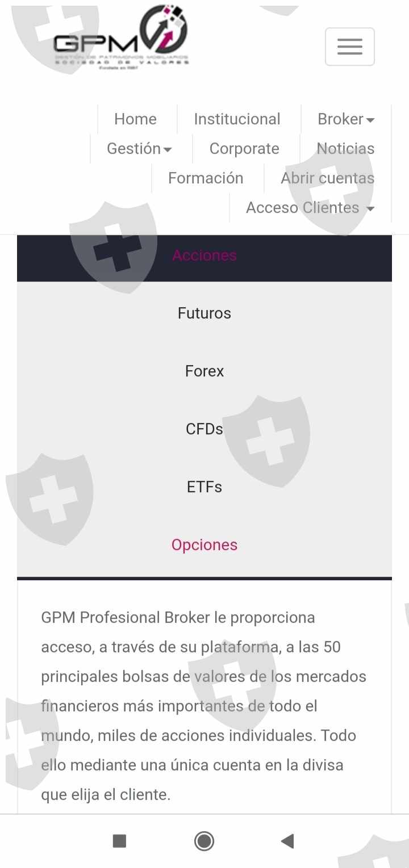The image size is (409, 868).
Task: Go to the Home page
Action: pos(135,119)
